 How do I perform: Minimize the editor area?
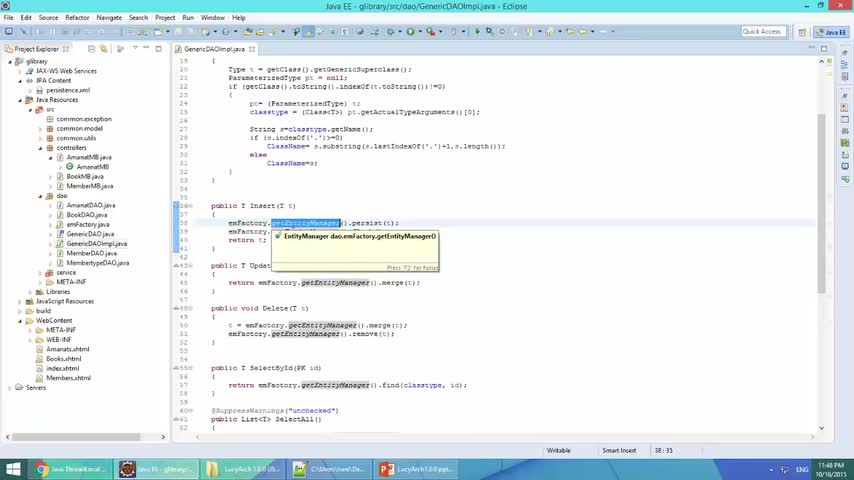[812, 47]
